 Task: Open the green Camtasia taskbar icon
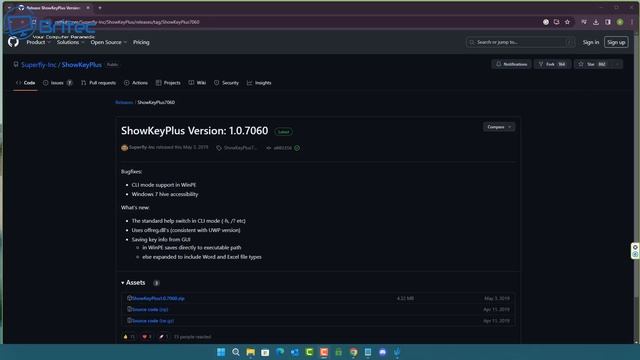[x=309, y=352]
